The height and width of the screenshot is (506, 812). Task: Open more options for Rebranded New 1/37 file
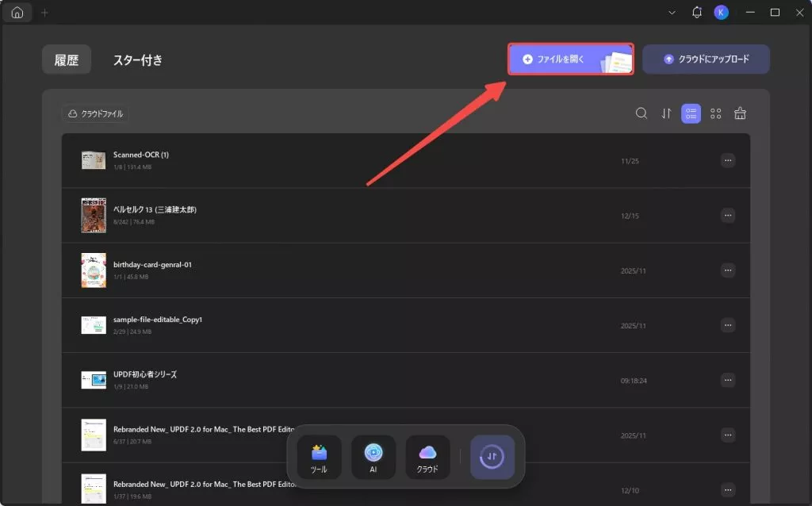[x=728, y=490]
